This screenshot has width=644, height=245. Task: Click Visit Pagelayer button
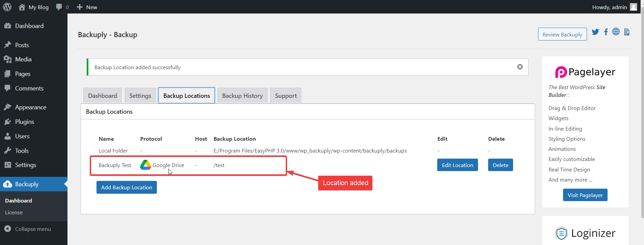pyautogui.click(x=585, y=195)
